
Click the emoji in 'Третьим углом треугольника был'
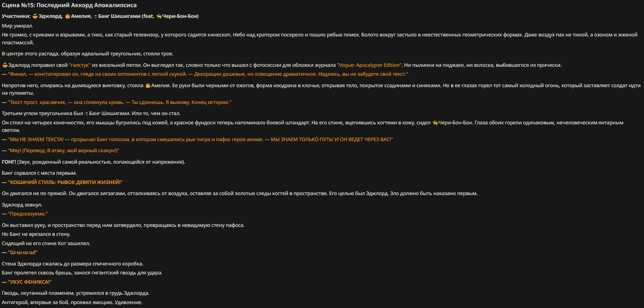pos(86,114)
